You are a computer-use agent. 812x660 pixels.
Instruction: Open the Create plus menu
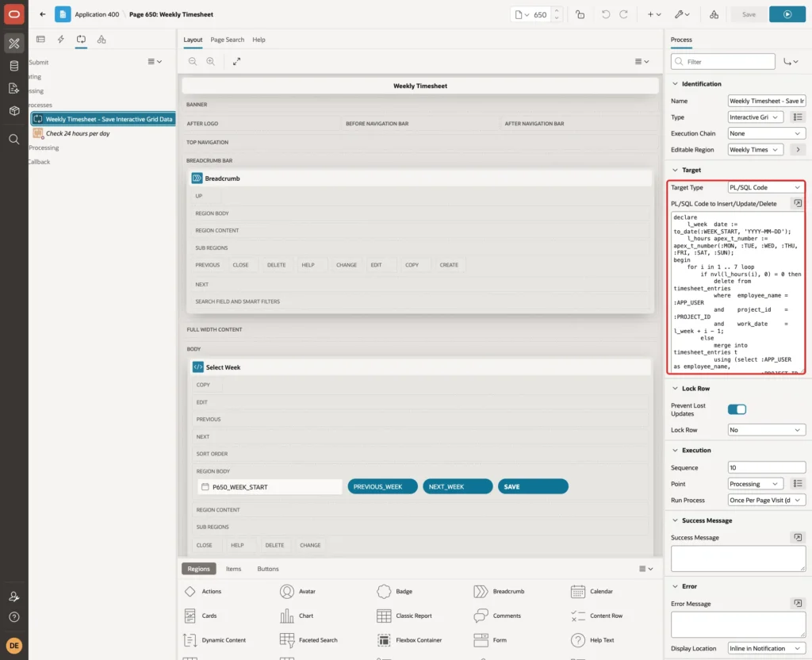pos(654,14)
